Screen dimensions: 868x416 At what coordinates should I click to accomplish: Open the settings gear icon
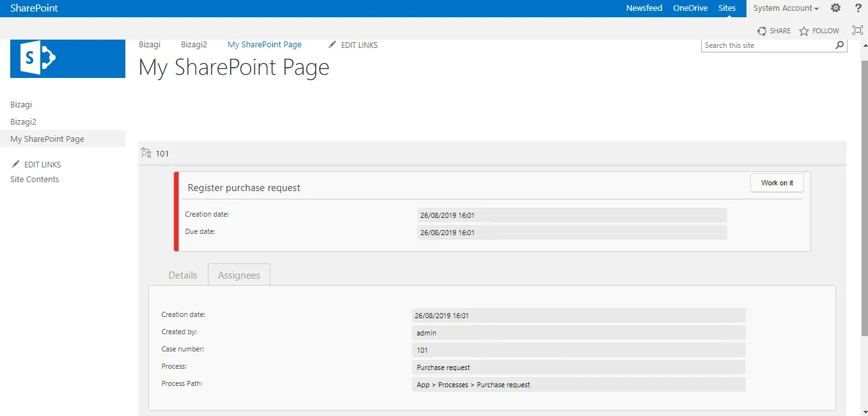[x=835, y=8]
